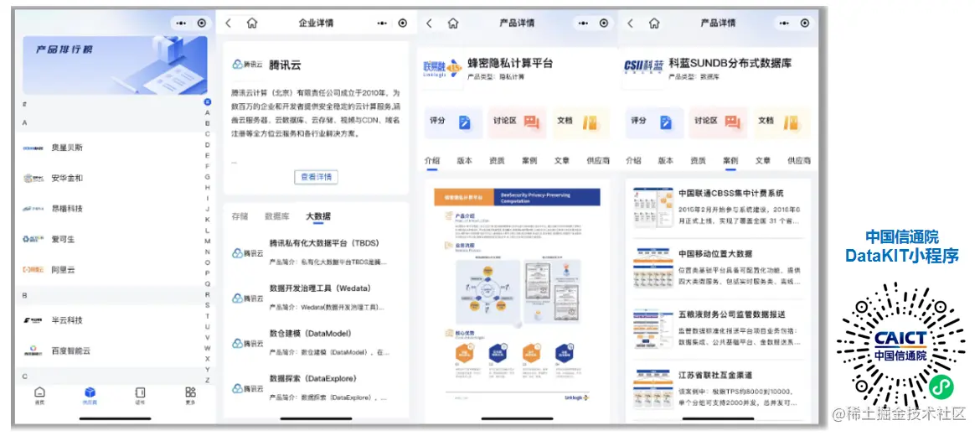Tap the 产品排行榜 banner
The image size is (980, 436).
tap(115, 65)
